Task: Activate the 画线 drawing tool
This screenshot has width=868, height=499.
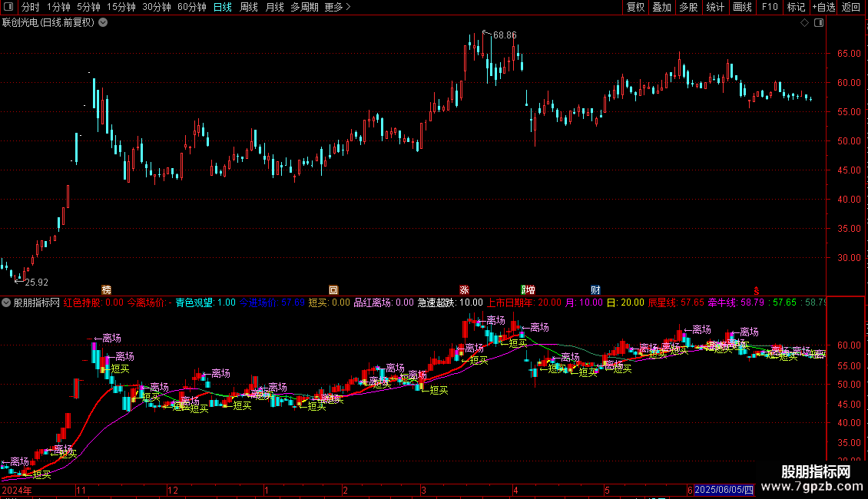Action: (742, 7)
